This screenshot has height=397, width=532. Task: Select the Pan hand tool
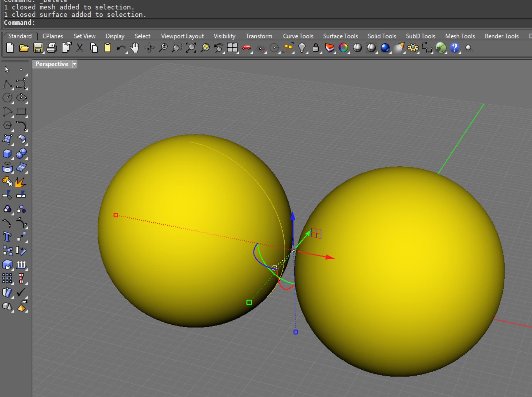click(135, 48)
